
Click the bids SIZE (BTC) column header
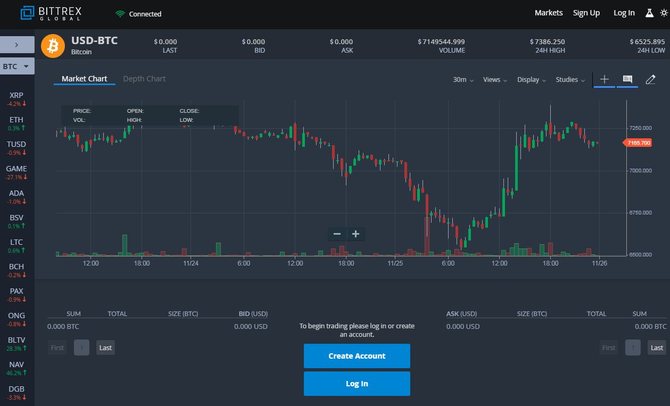click(x=183, y=314)
